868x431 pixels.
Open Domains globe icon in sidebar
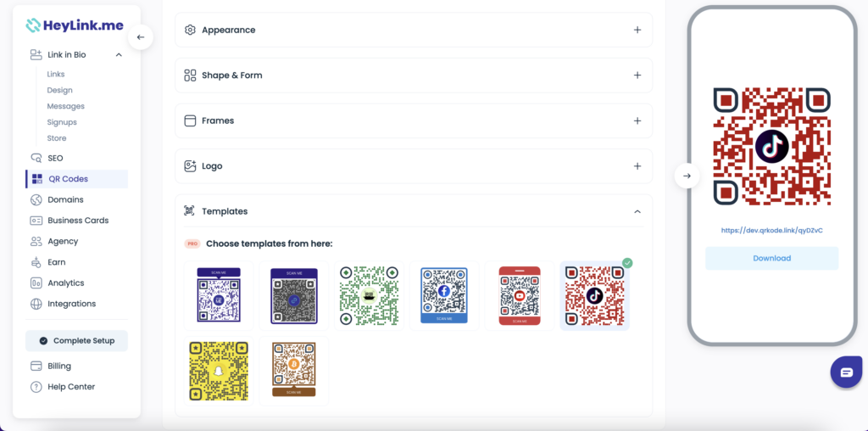click(36, 199)
